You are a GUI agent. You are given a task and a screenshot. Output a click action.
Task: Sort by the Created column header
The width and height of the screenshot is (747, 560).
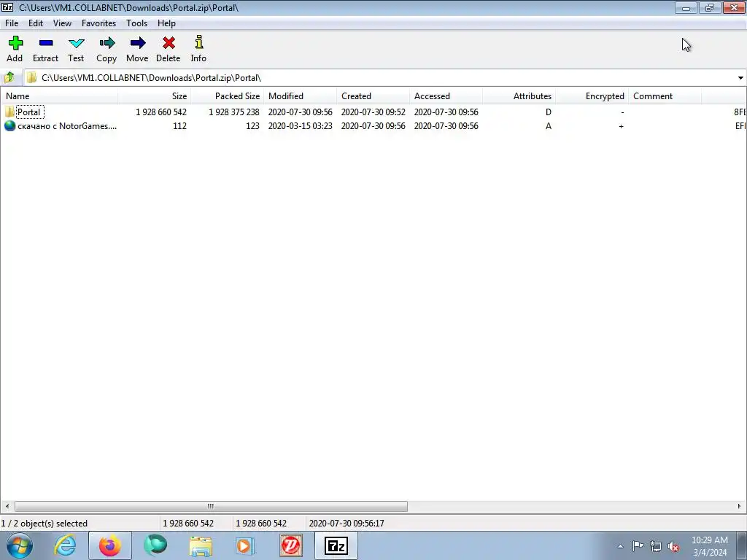pos(373,96)
